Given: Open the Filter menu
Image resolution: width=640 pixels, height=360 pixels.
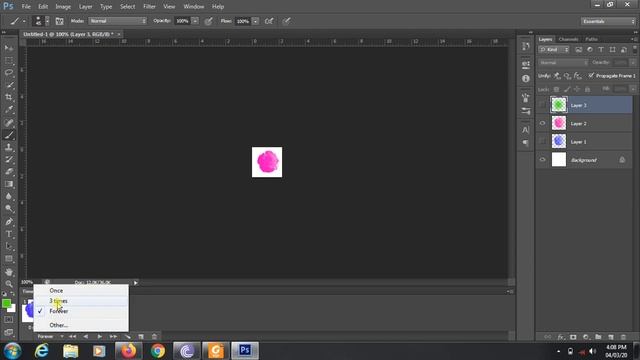Looking at the screenshot, I should [x=149, y=7].
